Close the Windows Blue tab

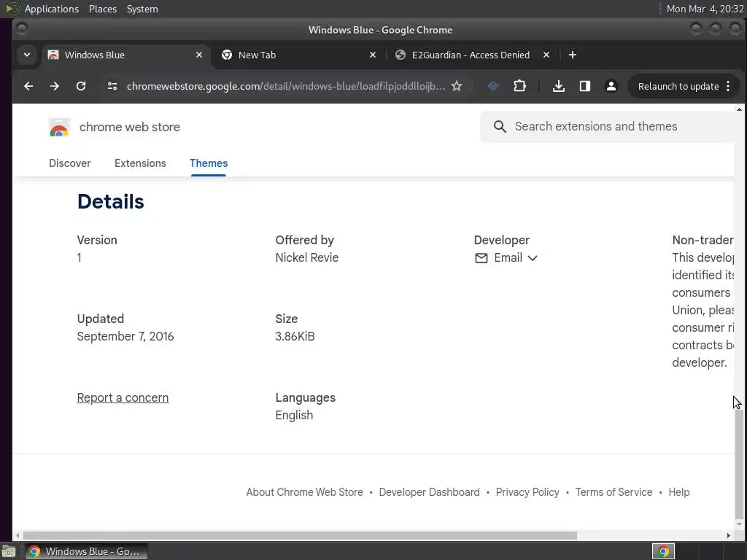(199, 55)
